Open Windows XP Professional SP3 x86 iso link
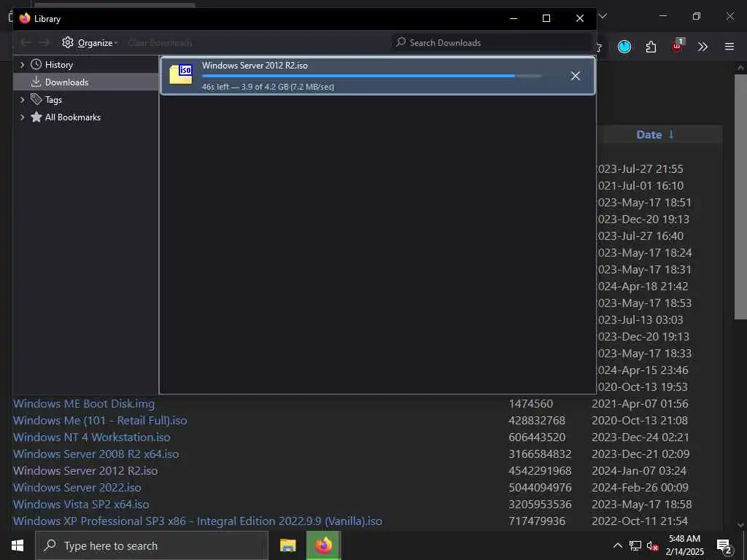 pos(198,521)
